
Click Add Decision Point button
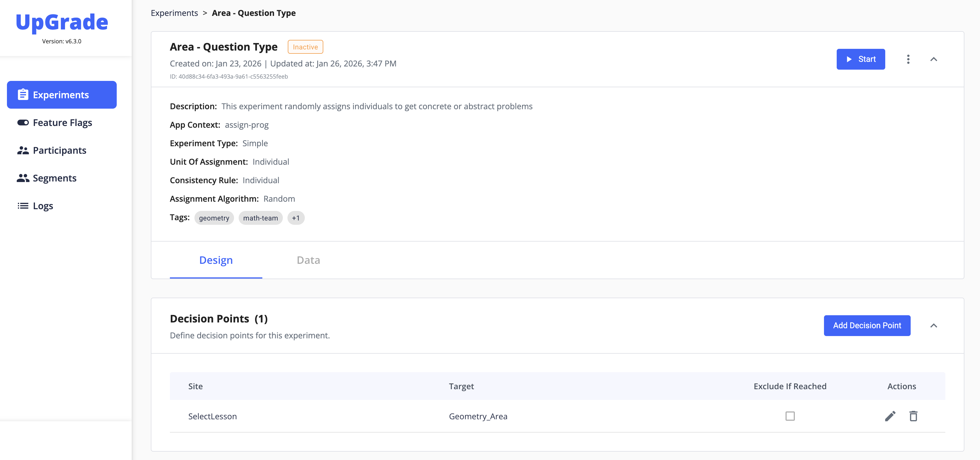pyautogui.click(x=867, y=326)
